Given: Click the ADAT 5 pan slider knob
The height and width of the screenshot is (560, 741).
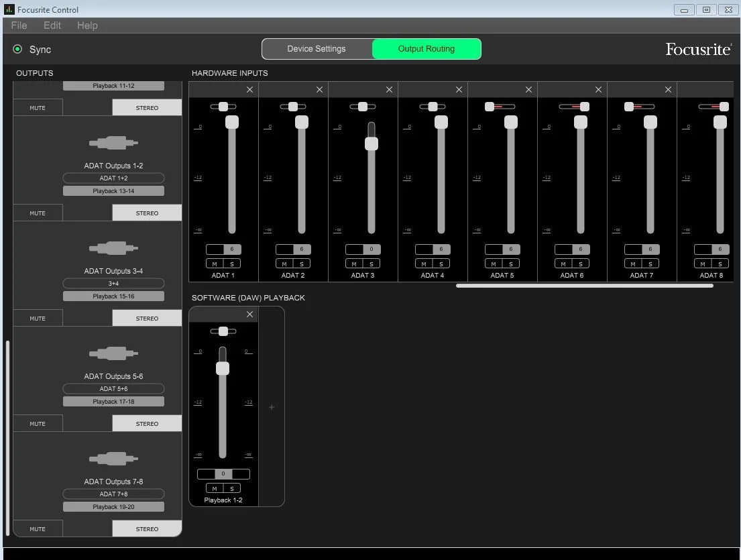Looking at the screenshot, I should (490, 107).
